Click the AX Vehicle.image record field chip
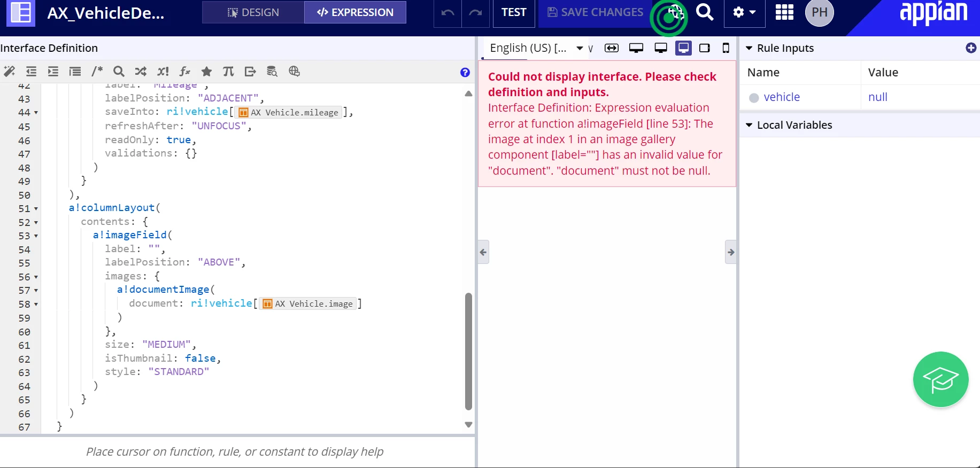Image resolution: width=980 pixels, height=468 pixels. [x=308, y=303]
